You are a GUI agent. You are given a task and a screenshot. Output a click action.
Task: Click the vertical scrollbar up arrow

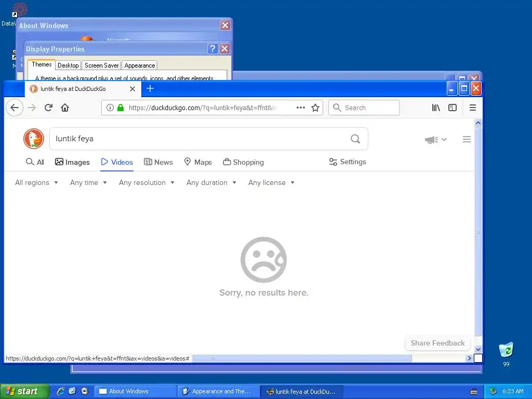pyautogui.click(x=478, y=123)
